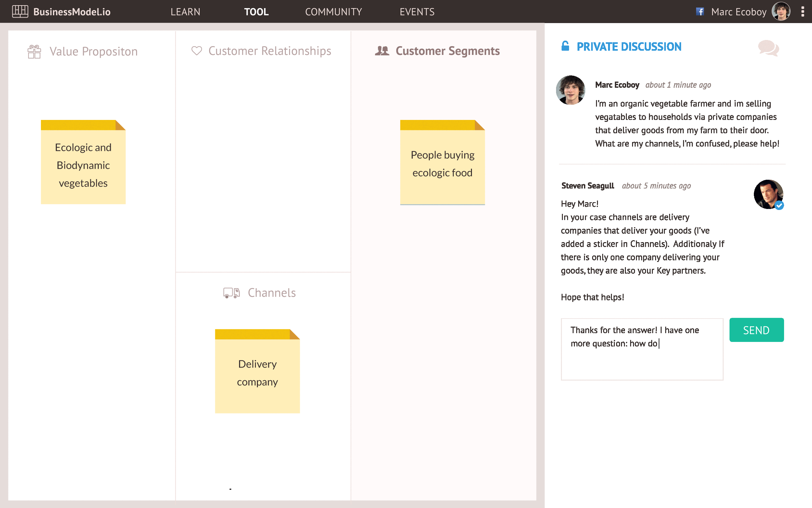Image resolution: width=812 pixels, height=508 pixels.
Task: Click the Marc Ecoboy username in header
Action: pos(739,12)
